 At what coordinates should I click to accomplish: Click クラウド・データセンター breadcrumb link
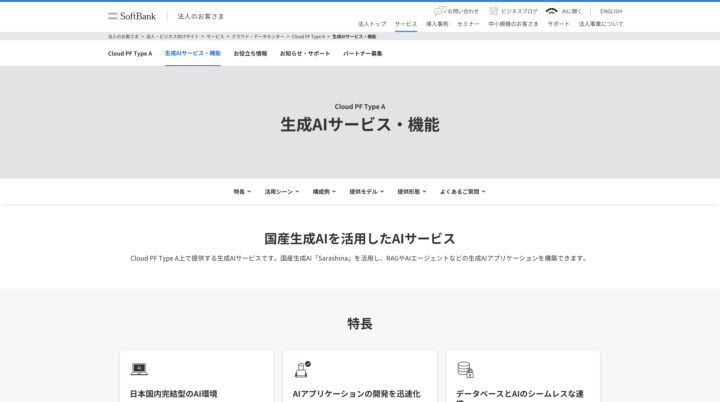tap(258, 36)
